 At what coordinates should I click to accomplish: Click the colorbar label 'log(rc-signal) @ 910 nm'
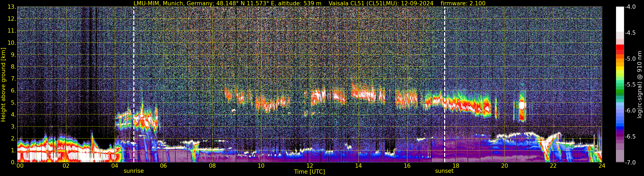[640, 85]
